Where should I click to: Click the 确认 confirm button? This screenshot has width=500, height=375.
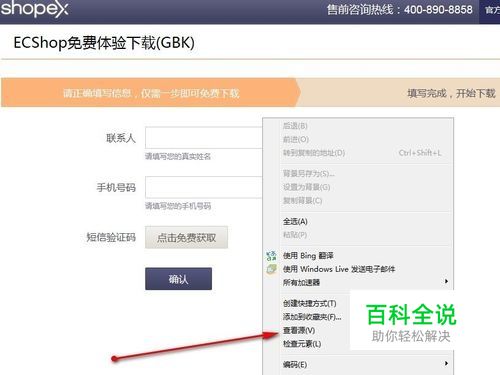178,279
